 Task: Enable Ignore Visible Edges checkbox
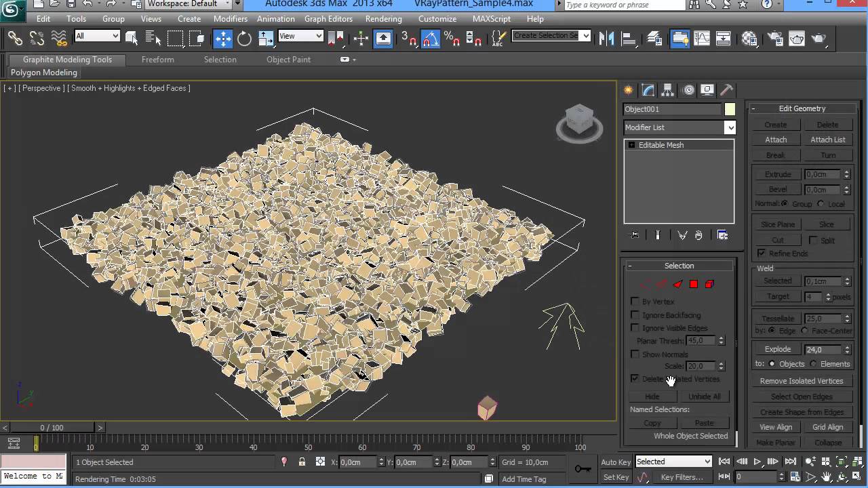pos(635,328)
